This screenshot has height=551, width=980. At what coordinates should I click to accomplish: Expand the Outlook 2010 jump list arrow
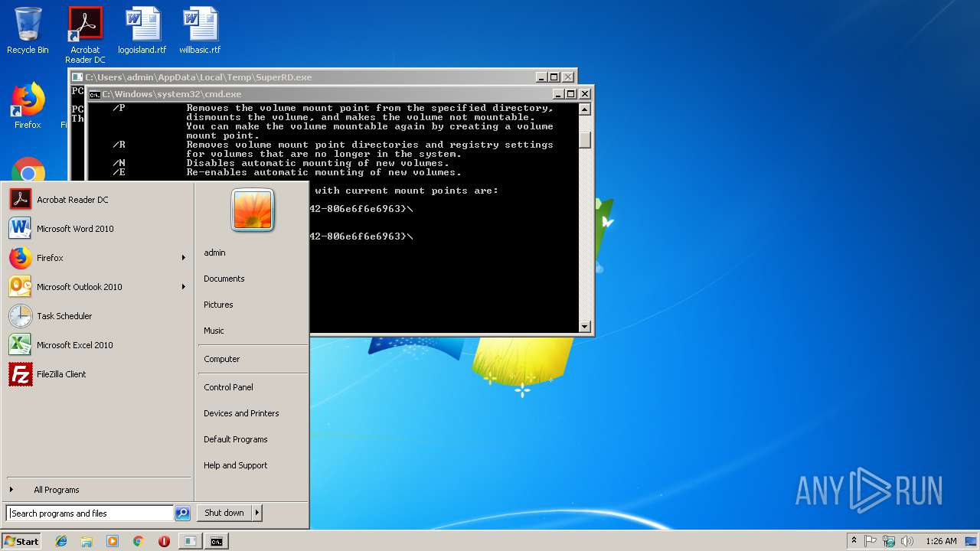[184, 287]
